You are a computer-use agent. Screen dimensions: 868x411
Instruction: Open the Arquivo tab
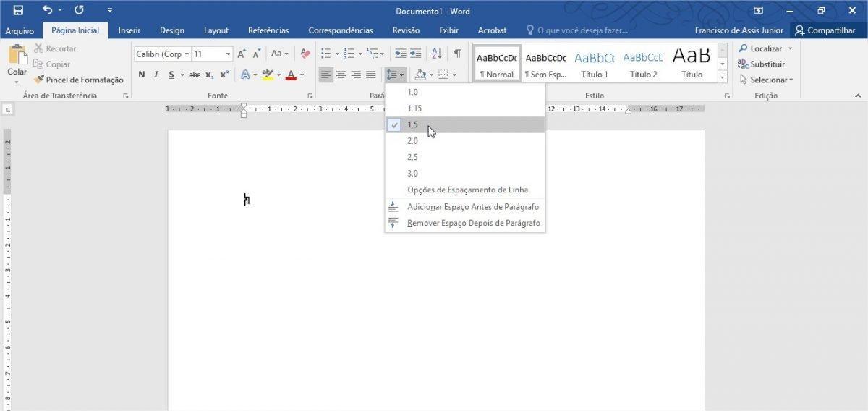[20, 30]
